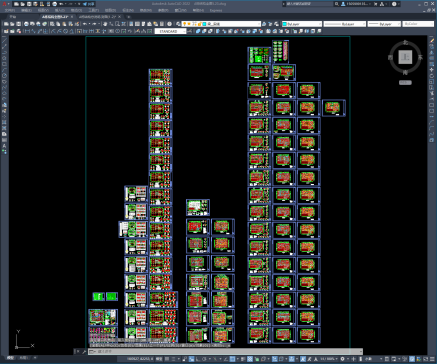This screenshot has height=364, width=437.
Task: Open the ByLayer lineweight dropdown
Action: pyautogui.click(x=384, y=24)
